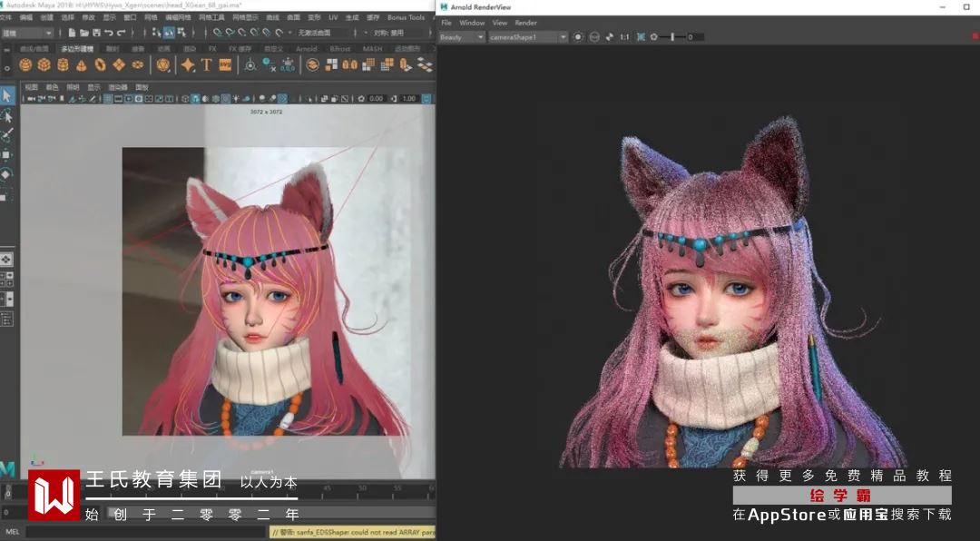Open Arnold RenderView Render menu
The height and width of the screenshot is (541, 980).
click(x=525, y=23)
